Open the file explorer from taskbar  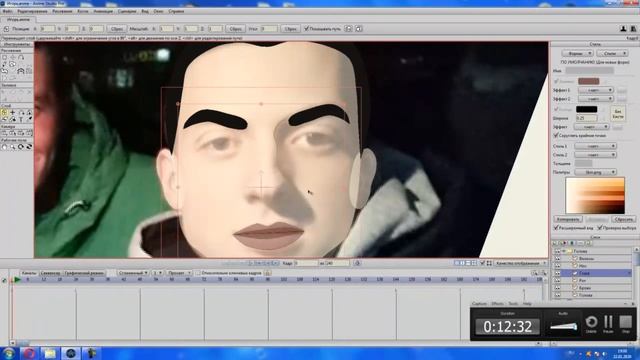click(50, 353)
